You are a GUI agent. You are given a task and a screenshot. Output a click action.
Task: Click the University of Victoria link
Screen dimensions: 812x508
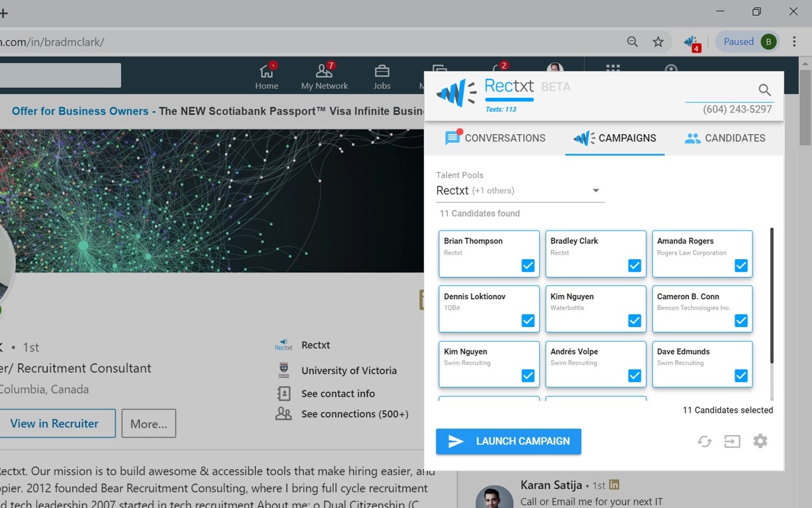click(349, 370)
